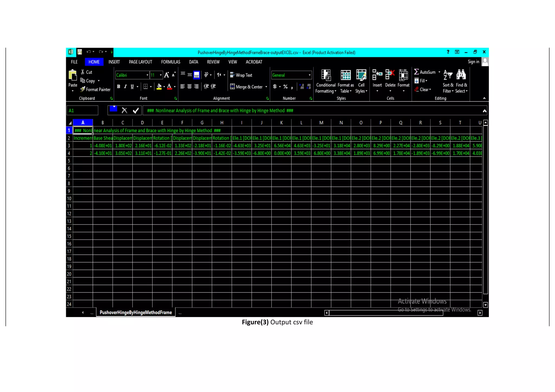Switch to PAGE LAYOUT tab

tap(140, 62)
